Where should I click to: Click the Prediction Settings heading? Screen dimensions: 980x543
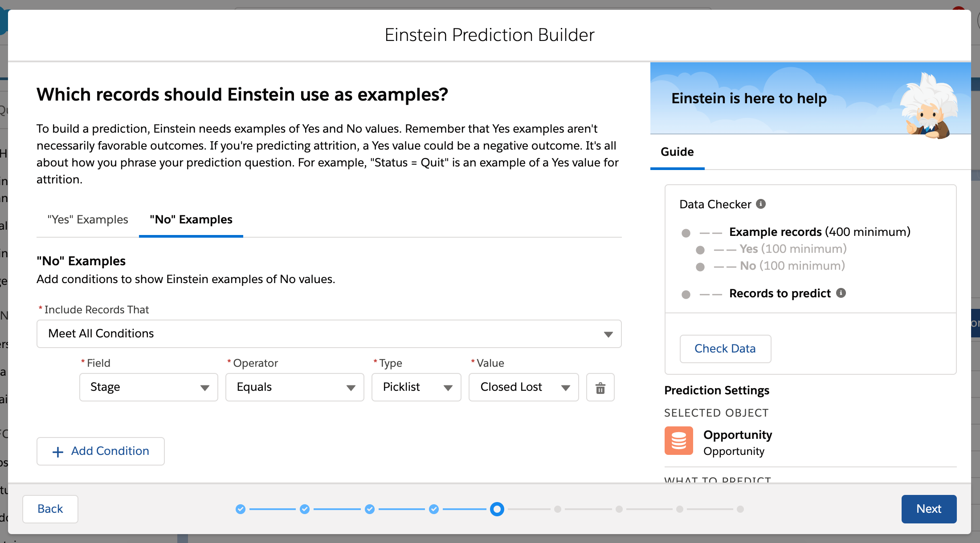coord(717,390)
